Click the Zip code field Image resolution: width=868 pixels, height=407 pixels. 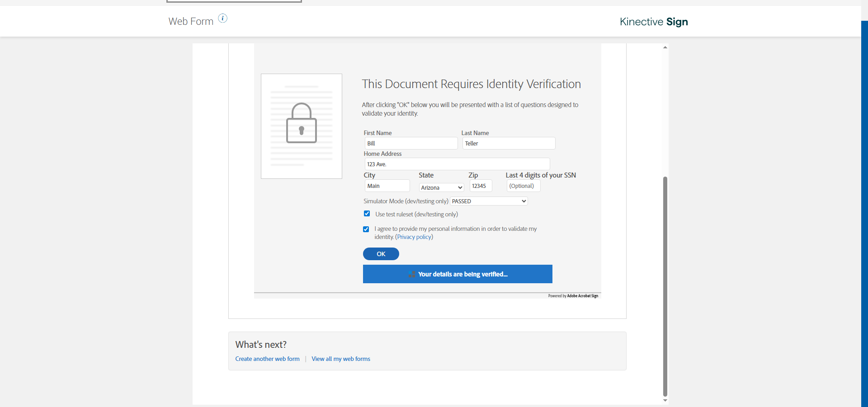pyautogui.click(x=481, y=186)
